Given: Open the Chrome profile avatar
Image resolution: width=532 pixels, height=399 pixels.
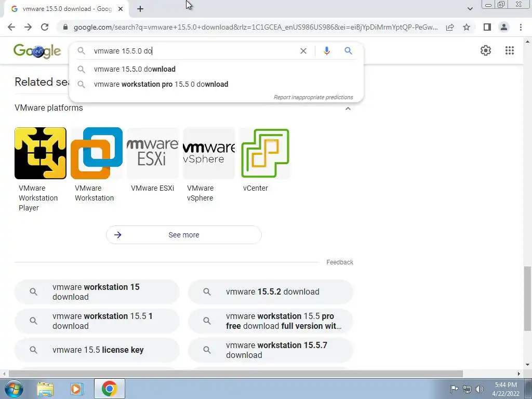Looking at the screenshot, I should (504, 27).
